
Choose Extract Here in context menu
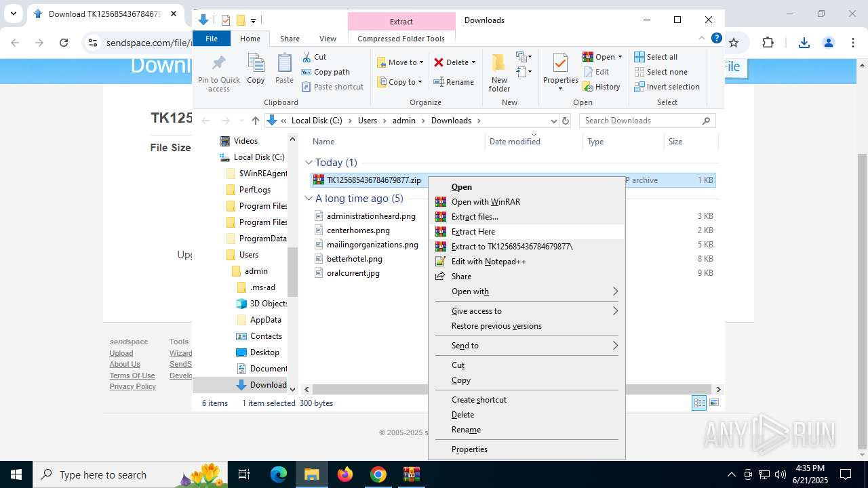click(x=526, y=232)
